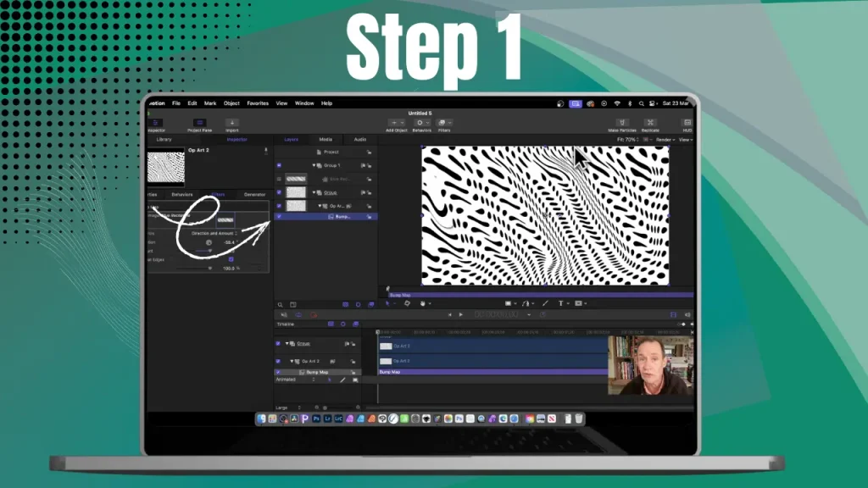The image size is (868, 488).
Task: Open the Filters dropdown in toolbar
Action: [444, 123]
